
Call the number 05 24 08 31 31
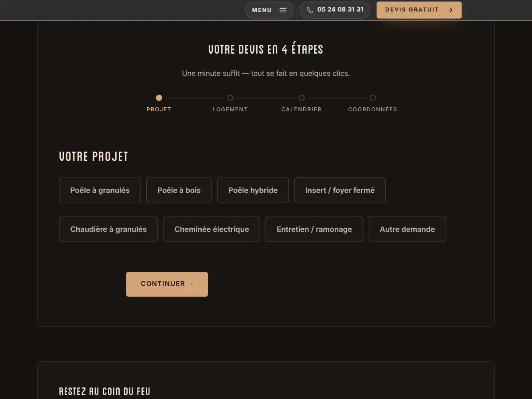pyautogui.click(x=335, y=10)
